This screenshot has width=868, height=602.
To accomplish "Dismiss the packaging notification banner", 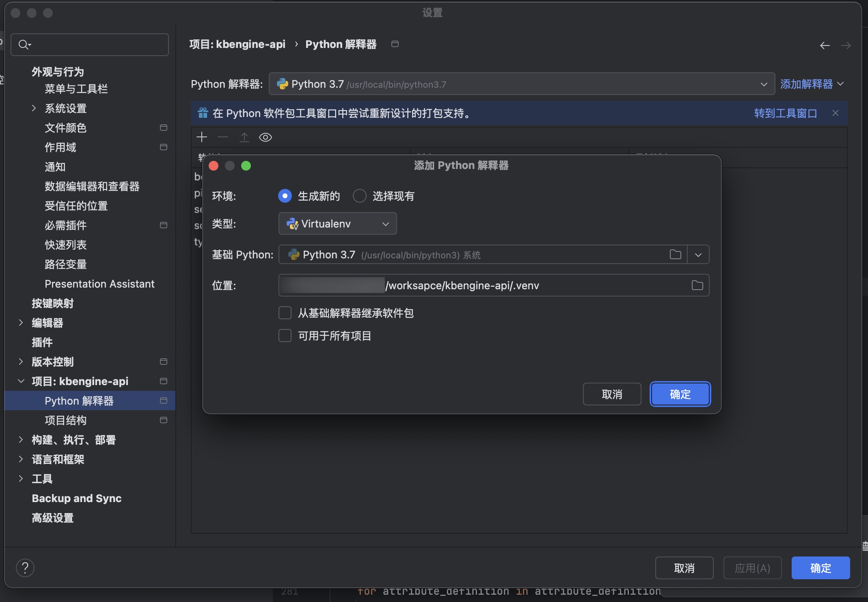I will coord(835,113).
